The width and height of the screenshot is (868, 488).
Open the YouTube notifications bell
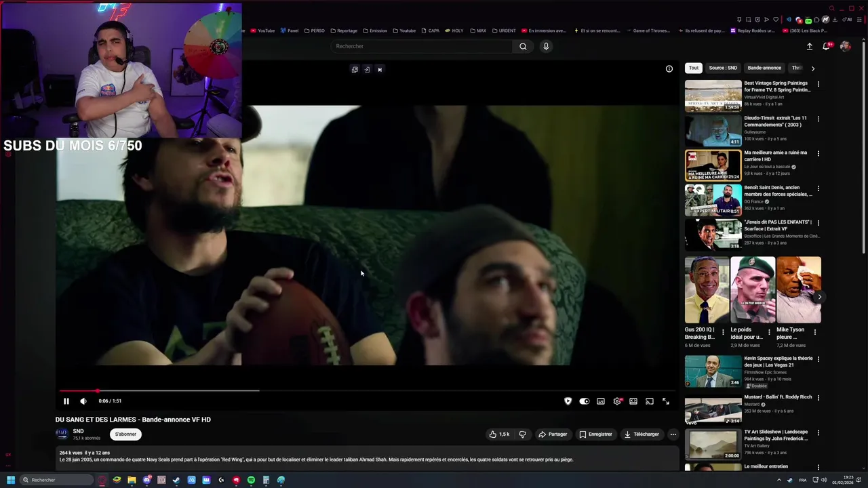[827, 46]
